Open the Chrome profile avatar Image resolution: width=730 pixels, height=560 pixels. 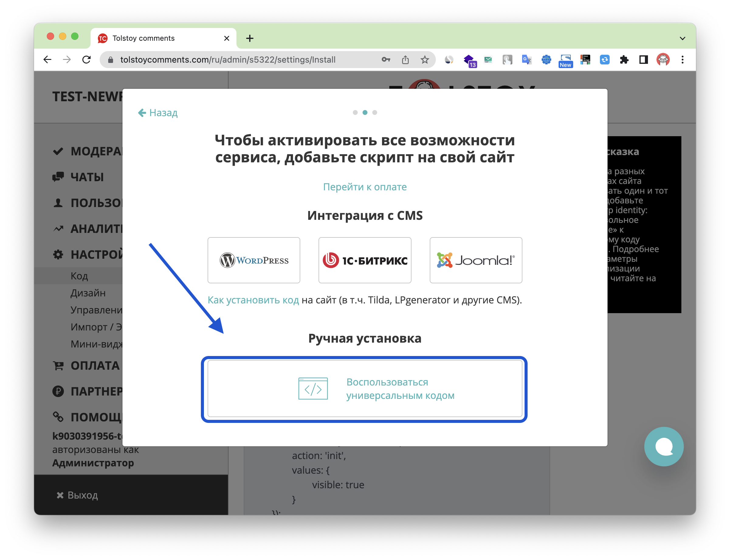tap(663, 60)
